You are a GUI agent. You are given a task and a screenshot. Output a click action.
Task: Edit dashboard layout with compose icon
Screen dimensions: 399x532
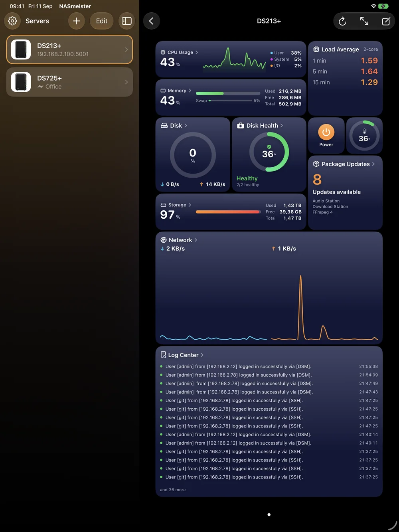386,21
